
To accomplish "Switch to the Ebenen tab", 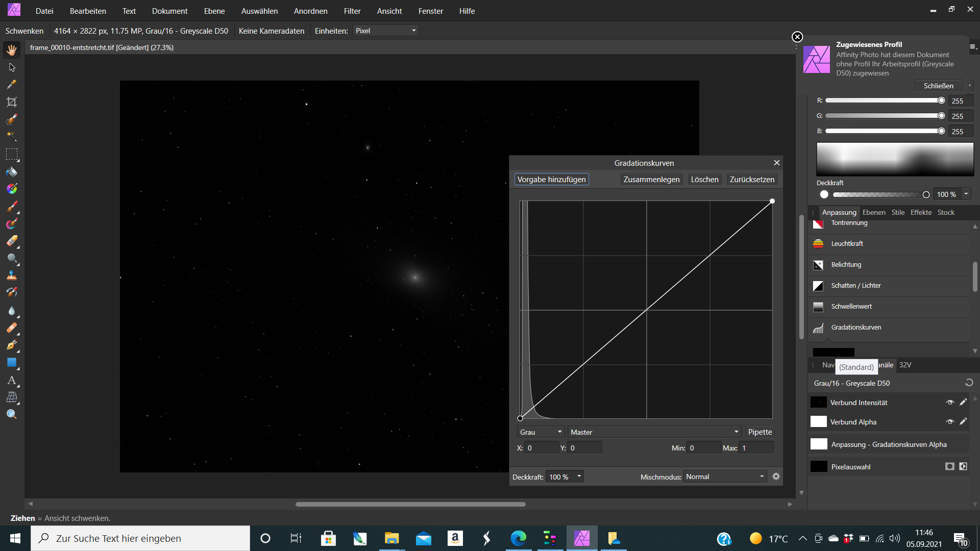I will 874,212.
